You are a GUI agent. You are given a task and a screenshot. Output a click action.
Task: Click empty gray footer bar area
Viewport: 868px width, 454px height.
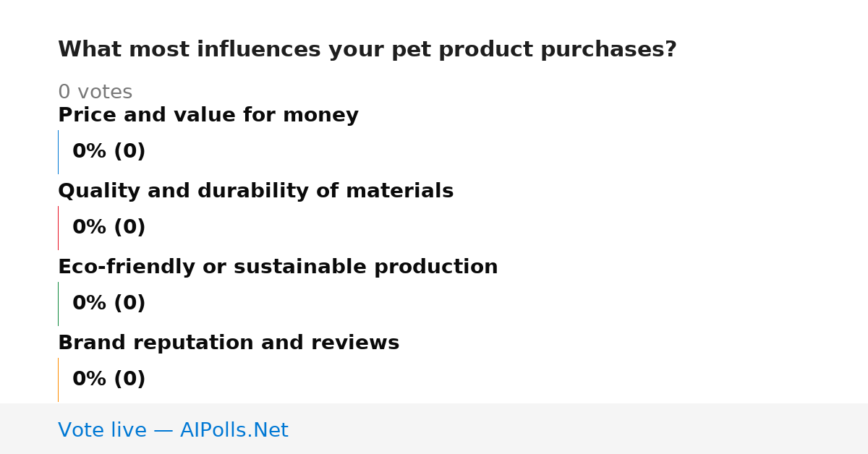pos(579,429)
